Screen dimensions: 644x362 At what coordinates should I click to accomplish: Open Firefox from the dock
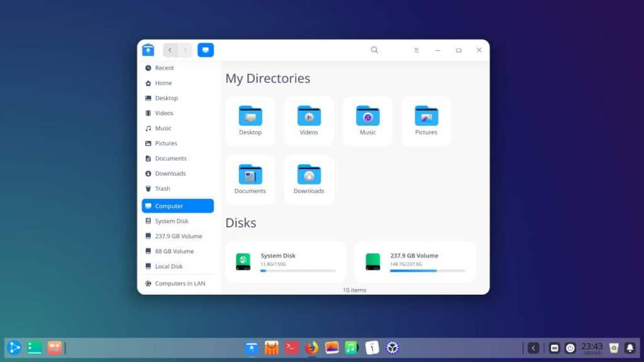[311, 347]
